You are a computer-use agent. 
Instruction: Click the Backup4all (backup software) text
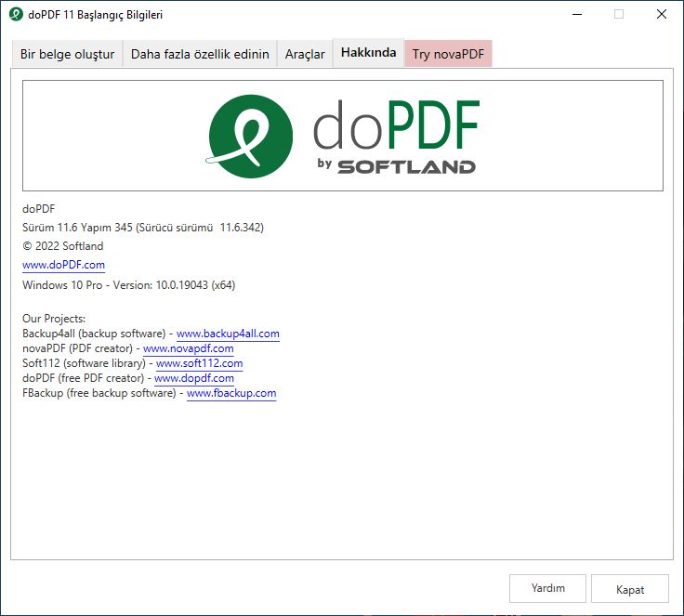(94, 334)
